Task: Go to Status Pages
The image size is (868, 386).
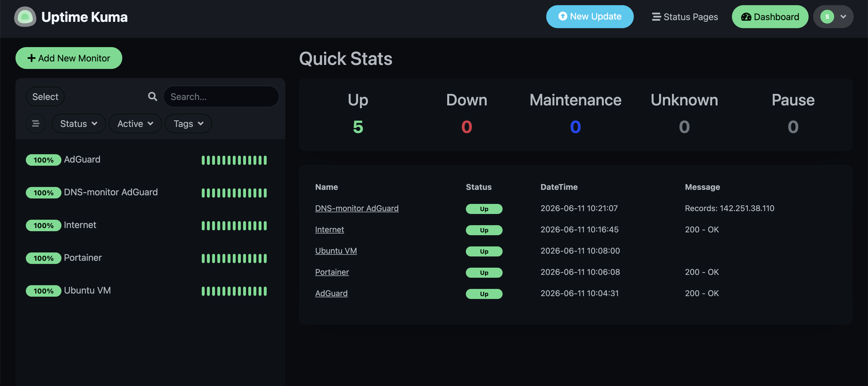Action: [x=685, y=17]
